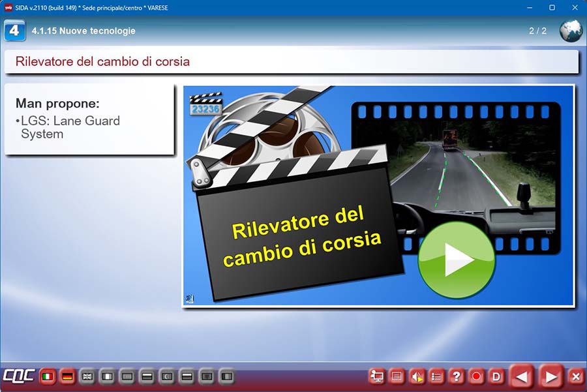Choose the British flag language button
This screenshot has width=587, height=392.
[87, 376]
